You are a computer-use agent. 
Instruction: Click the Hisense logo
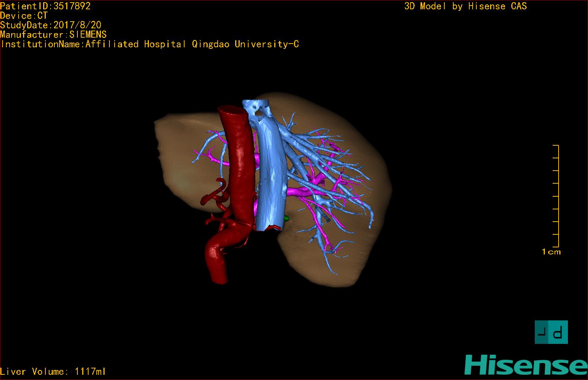click(x=526, y=364)
